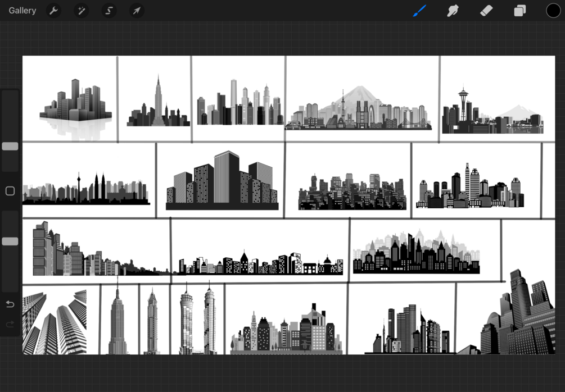This screenshot has height=392, width=565.
Task: Open the active color picker circle
Action: (x=553, y=10)
